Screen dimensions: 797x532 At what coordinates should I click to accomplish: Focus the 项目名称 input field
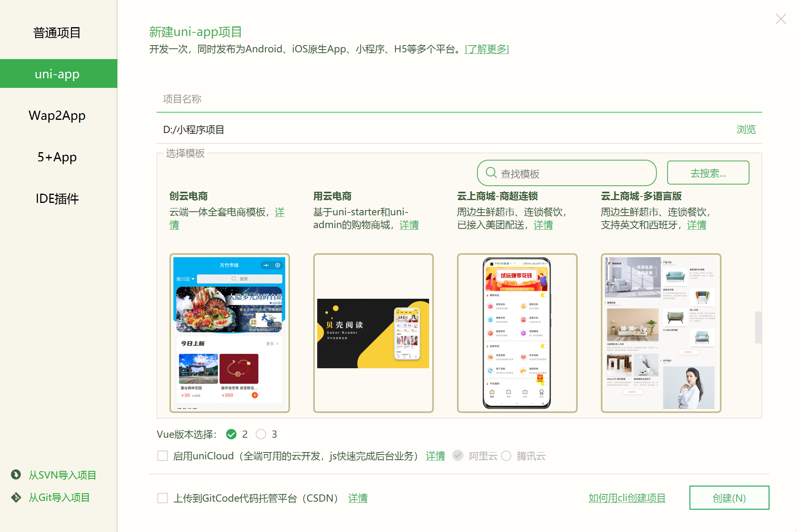point(459,99)
